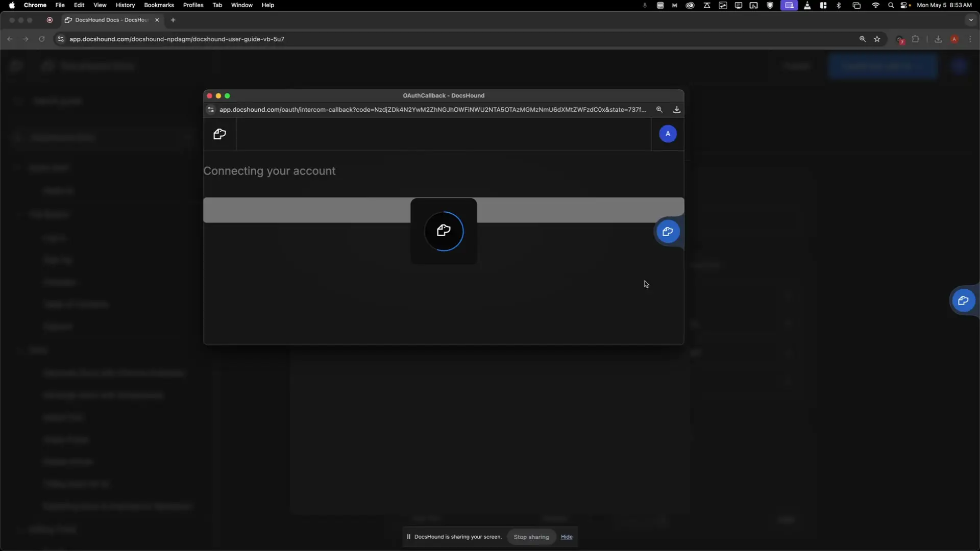This screenshot has width=980, height=551.
Task: Minimize the OAuthCallback popup with yellow button
Action: [218, 96]
